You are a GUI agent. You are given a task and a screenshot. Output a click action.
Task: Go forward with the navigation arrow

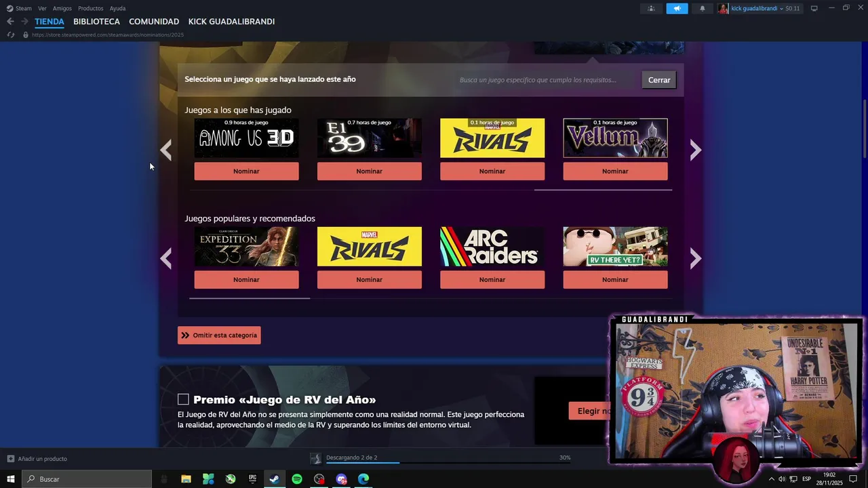tap(24, 22)
